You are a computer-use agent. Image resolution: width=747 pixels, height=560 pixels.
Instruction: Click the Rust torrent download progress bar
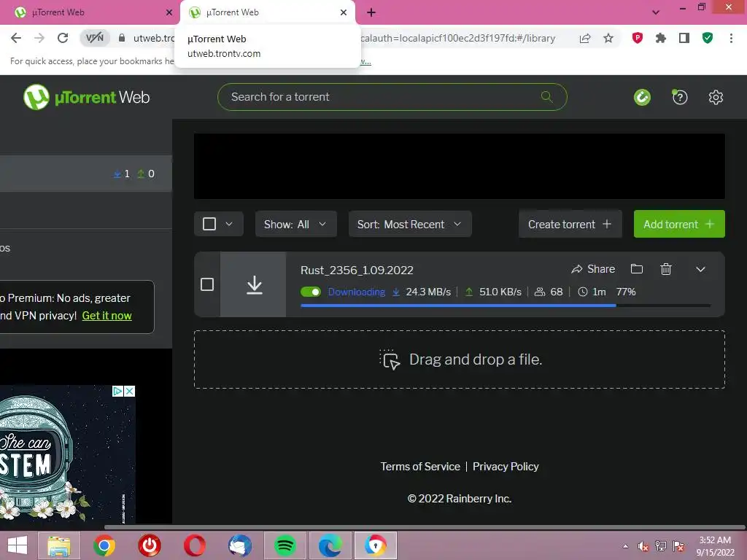point(506,306)
